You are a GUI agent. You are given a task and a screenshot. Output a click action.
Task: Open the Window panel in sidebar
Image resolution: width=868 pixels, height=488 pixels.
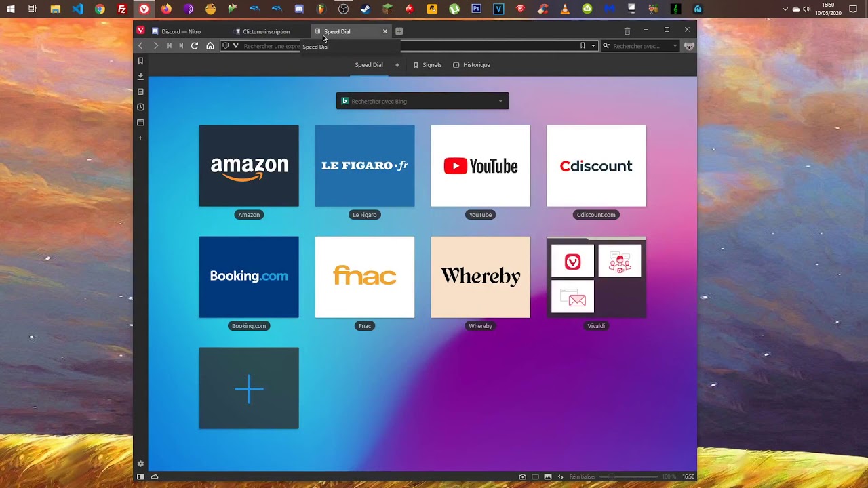(140, 123)
